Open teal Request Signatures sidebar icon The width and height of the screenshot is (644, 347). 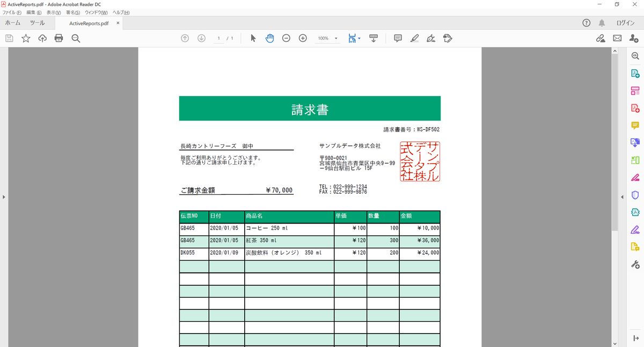[635, 212]
